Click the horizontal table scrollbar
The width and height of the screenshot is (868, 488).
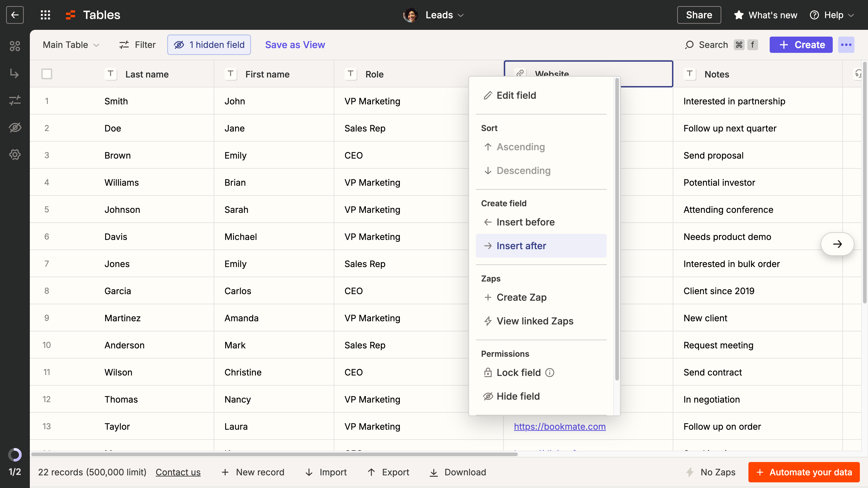[x=274, y=454]
